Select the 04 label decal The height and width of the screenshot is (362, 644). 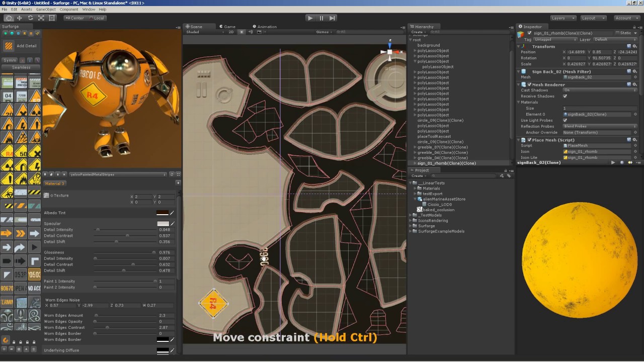7,96
